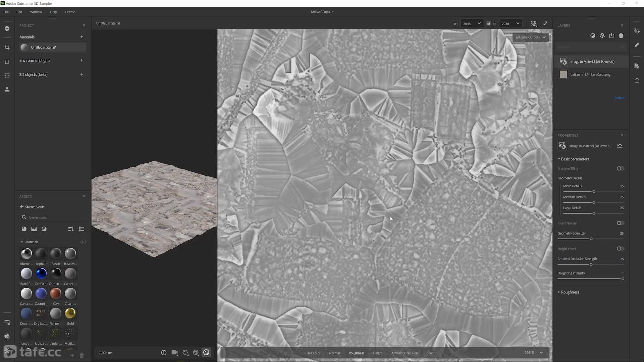Viewport: 644px width, 362px height.
Task: Expand viewport to fullscreen arrow icon
Action: point(545,23)
